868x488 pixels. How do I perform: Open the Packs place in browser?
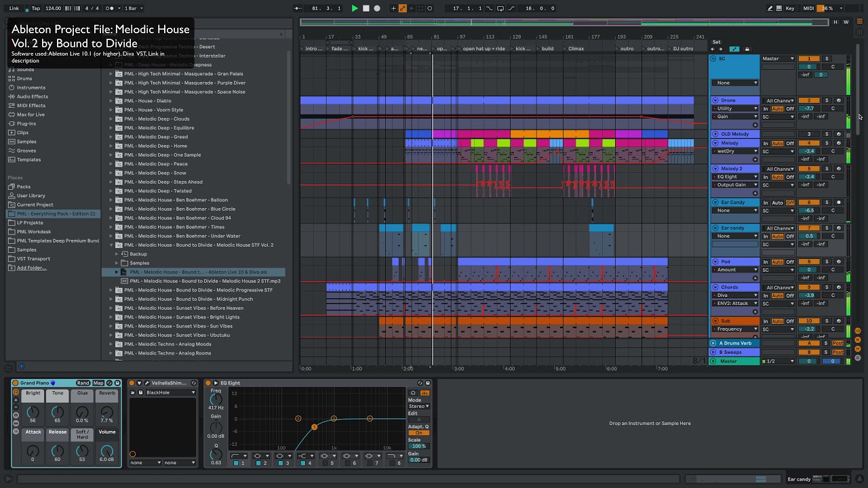pyautogui.click(x=24, y=186)
